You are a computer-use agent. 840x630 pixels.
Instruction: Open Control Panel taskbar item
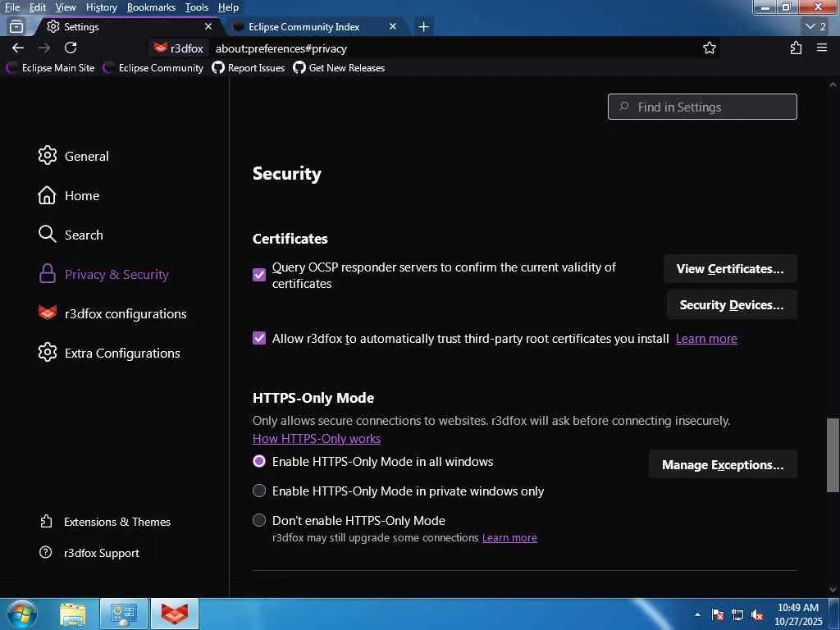coord(124,614)
